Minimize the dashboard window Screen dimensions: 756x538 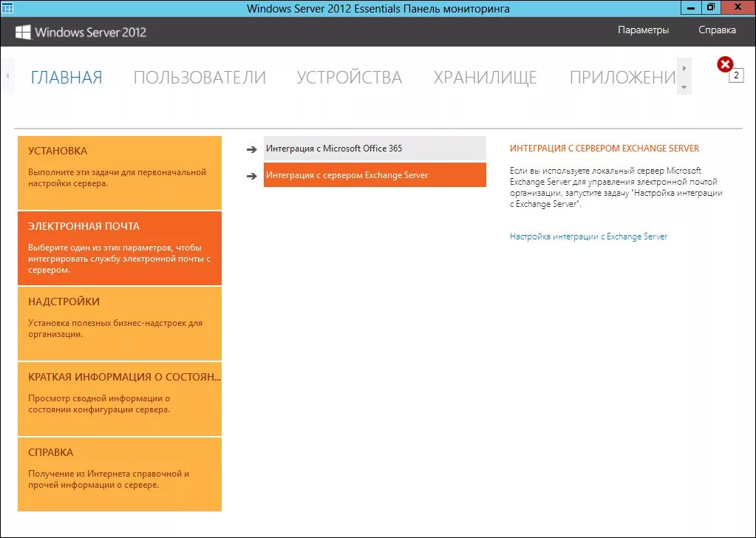[692, 7]
